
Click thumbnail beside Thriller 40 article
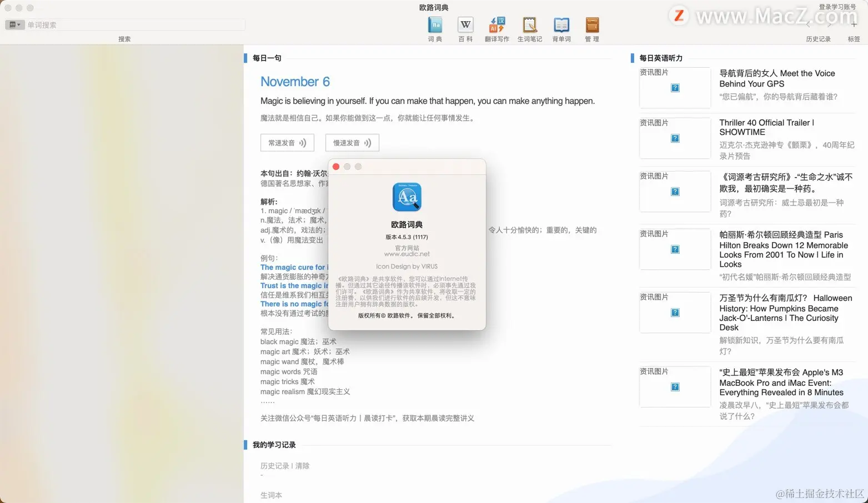click(x=675, y=138)
